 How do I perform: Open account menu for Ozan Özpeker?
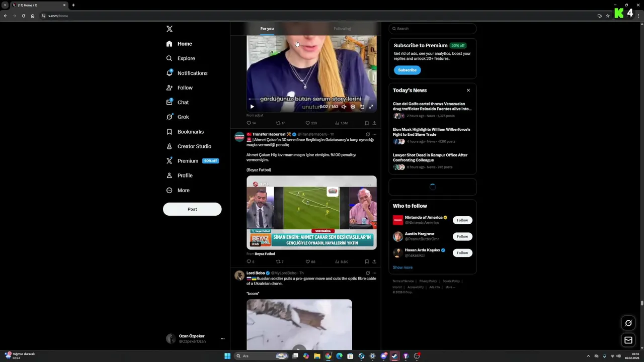tap(195, 339)
